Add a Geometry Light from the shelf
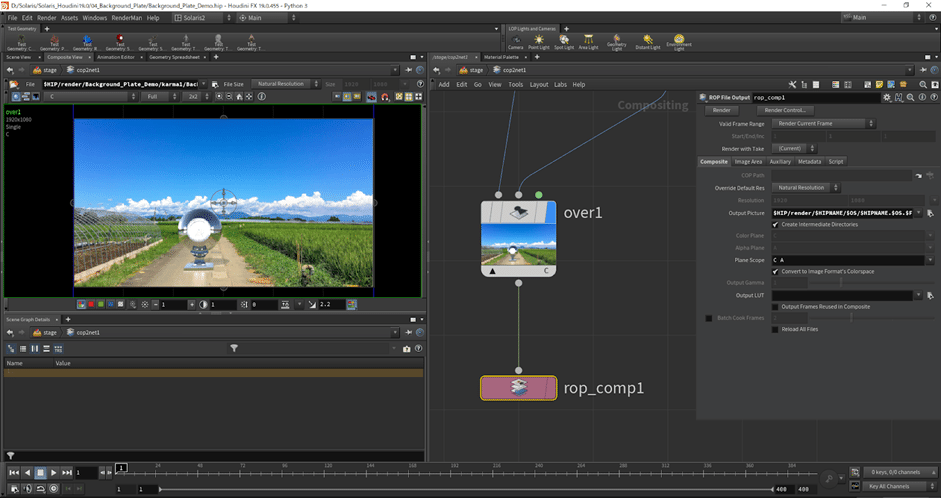This screenshot has height=498, width=941. tap(616, 42)
